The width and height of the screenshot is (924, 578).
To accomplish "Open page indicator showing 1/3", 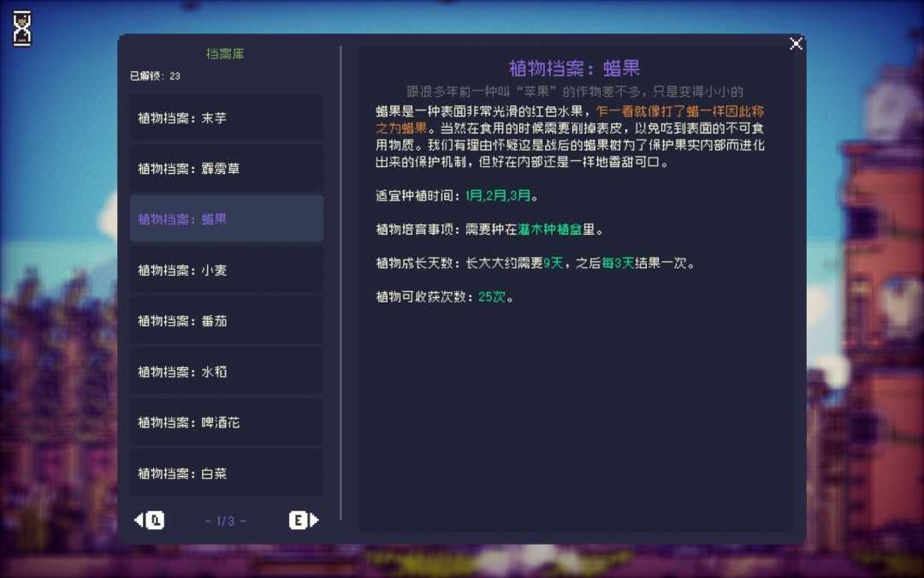I will tap(226, 520).
